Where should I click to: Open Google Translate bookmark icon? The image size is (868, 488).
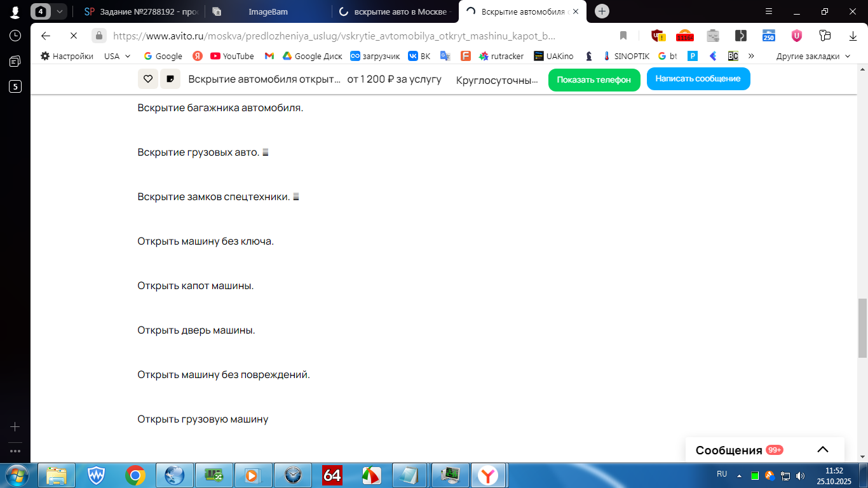coord(445,56)
